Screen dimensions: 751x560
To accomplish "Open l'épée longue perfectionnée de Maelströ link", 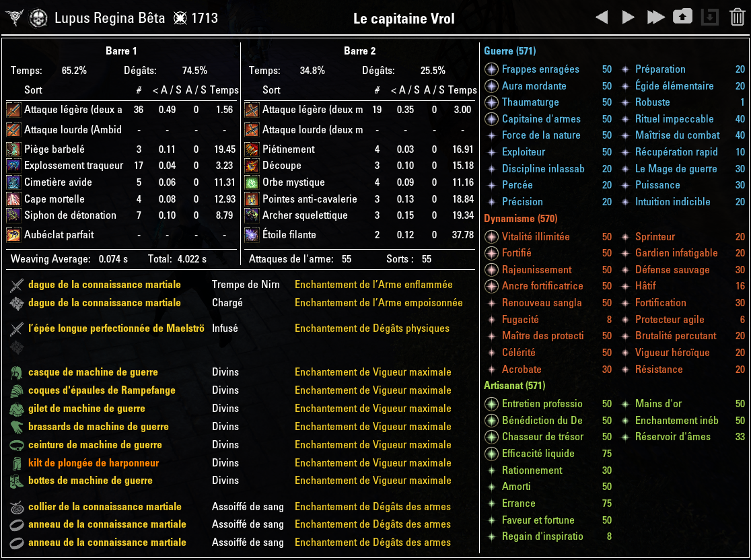I will 116,328.
